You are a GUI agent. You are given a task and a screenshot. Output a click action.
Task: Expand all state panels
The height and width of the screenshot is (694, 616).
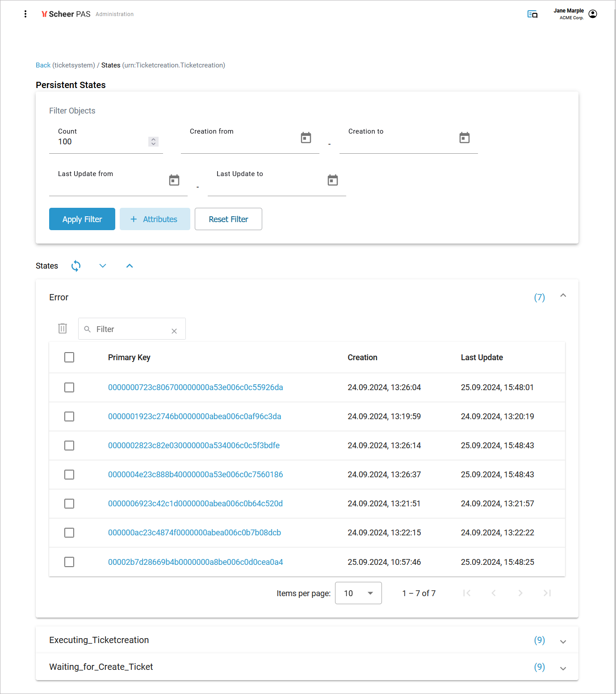coord(103,266)
